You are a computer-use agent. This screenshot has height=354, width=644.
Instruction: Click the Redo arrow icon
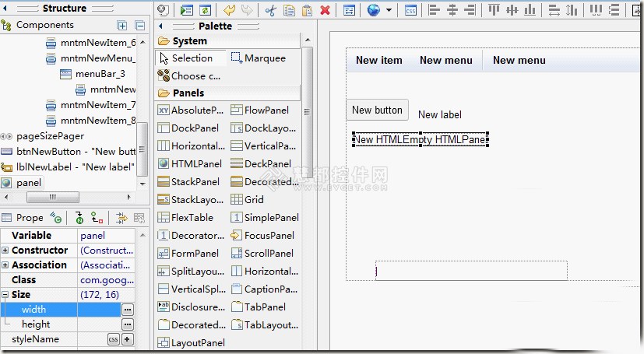point(247,10)
